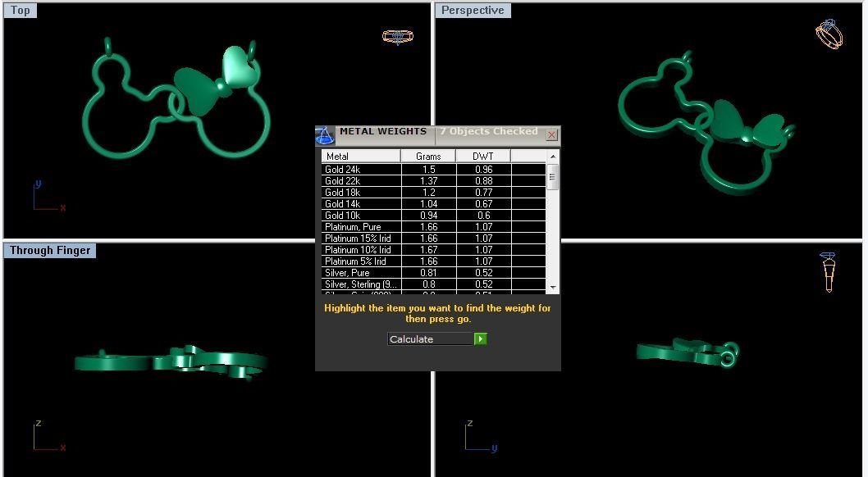Click the METAL WEIGHTS dialog title
The image size is (868, 477).
(x=383, y=132)
